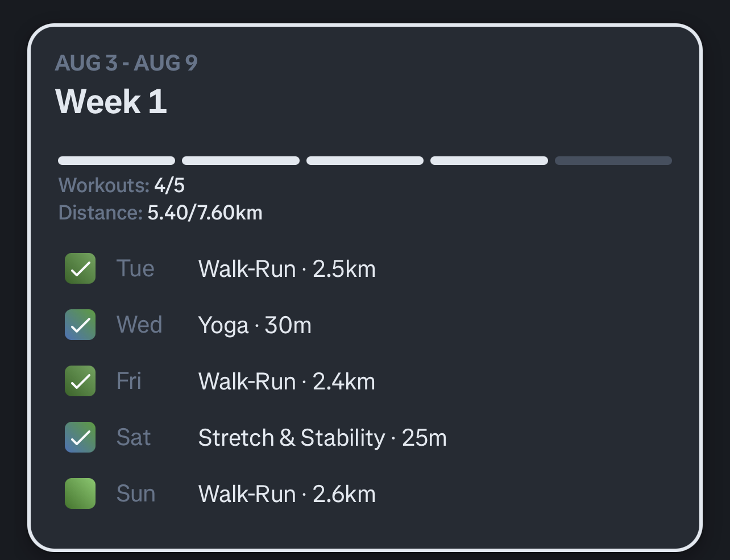Click the first progress bar segment
The height and width of the screenshot is (560, 730).
(x=117, y=161)
